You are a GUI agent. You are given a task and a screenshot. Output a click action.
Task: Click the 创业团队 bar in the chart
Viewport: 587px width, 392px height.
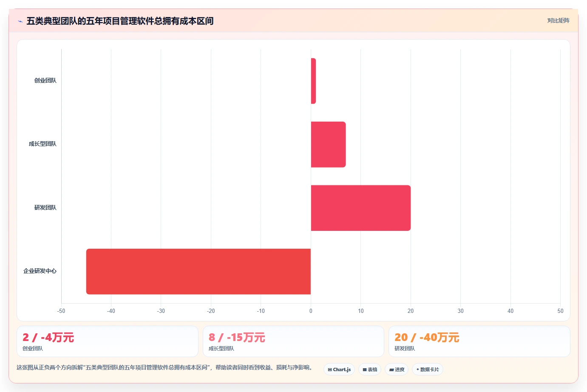tap(313, 81)
